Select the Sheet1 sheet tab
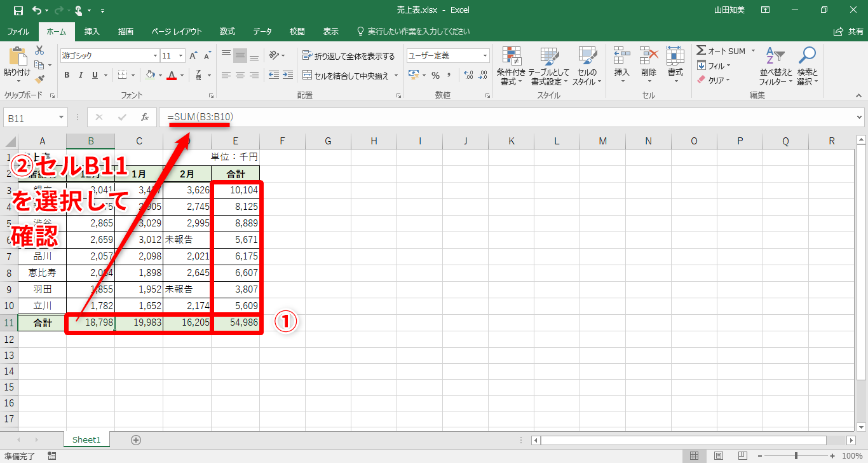Image resolution: width=868 pixels, height=463 pixels. pos(86,439)
